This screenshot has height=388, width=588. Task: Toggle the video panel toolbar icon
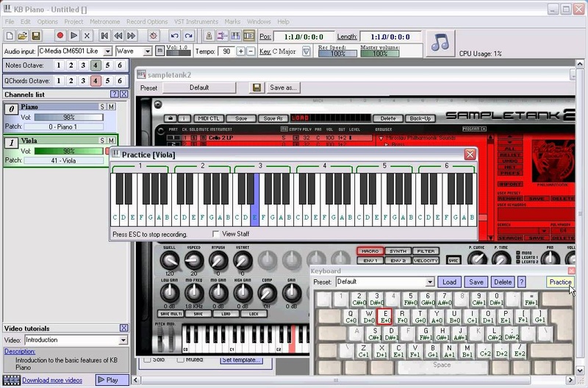pyautogui.click(x=249, y=36)
